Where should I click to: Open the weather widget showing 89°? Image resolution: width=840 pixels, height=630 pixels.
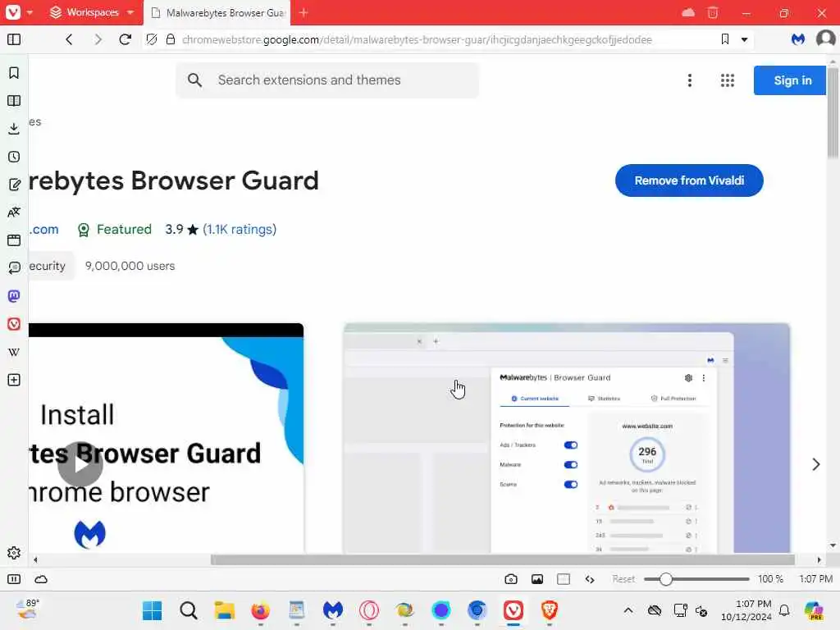click(27, 609)
